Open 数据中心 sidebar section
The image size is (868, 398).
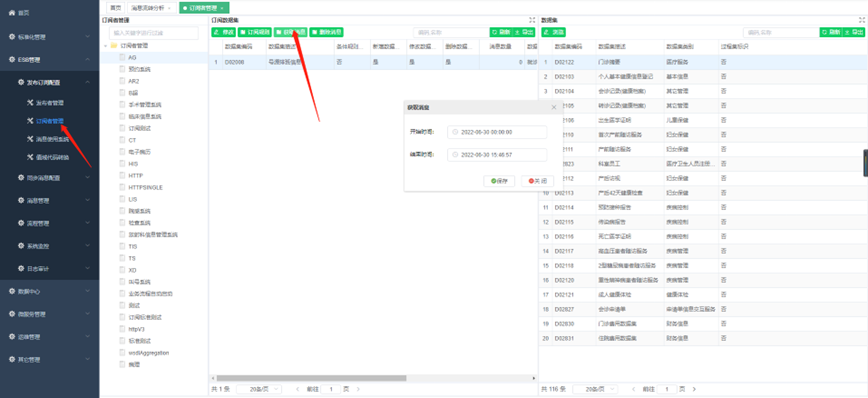(x=49, y=291)
